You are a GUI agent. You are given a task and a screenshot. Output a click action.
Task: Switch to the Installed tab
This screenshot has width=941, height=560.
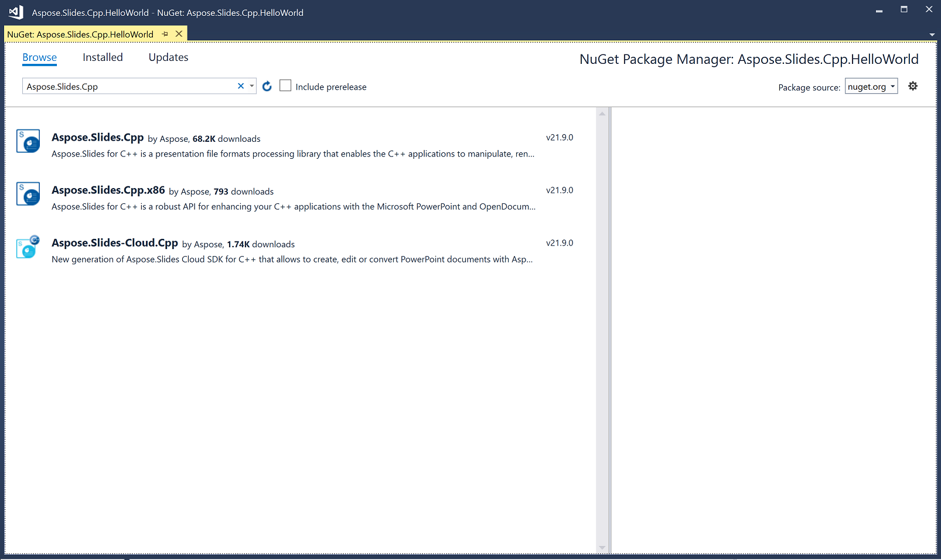[103, 57]
